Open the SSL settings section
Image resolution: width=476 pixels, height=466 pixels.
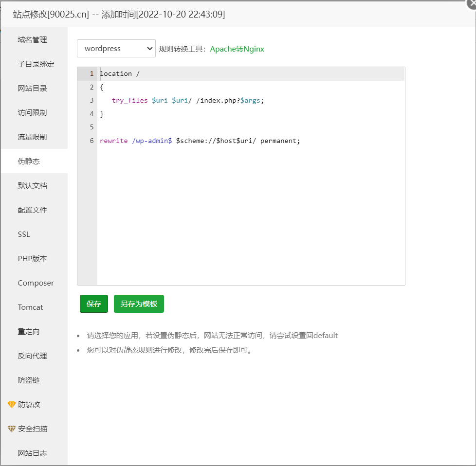point(23,234)
